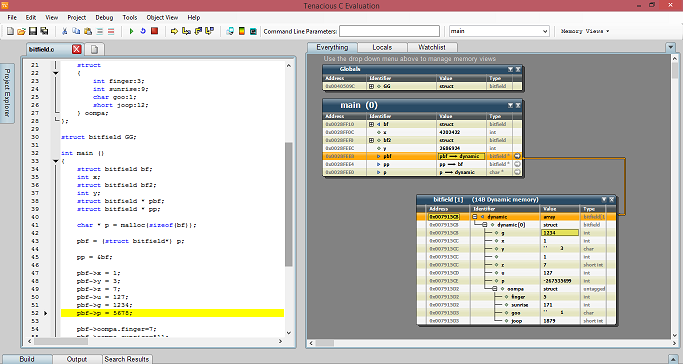Click the step out icon
Viewport: 683px width, 364px height.
[198, 31]
